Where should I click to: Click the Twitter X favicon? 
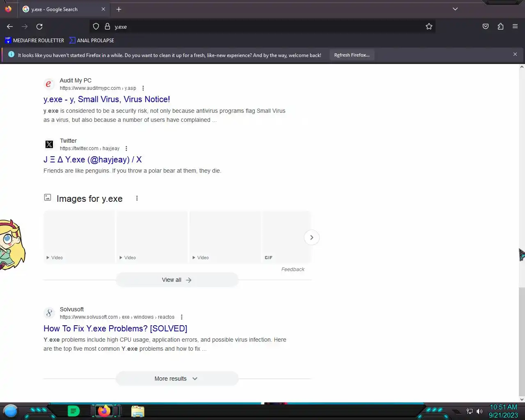(x=49, y=144)
